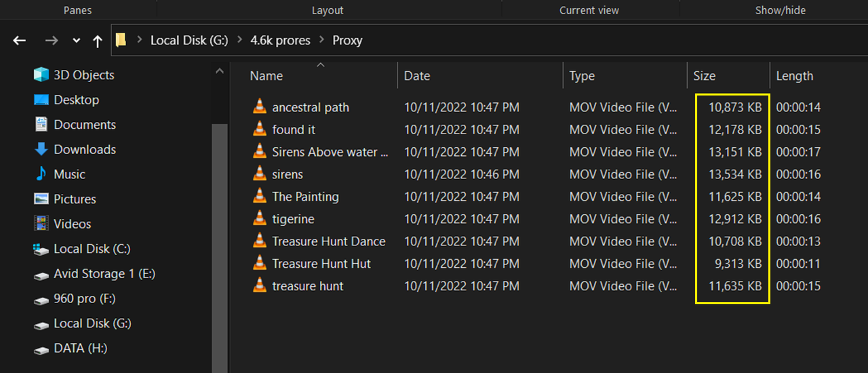The width and height of the screenshot is (868, 373).
Task: Select file named The Painting
Action: pos(305,197)
